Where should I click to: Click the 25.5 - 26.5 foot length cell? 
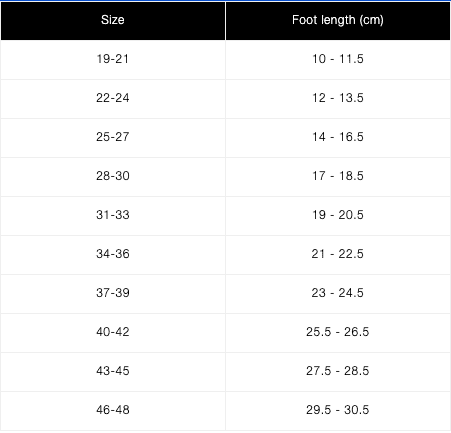pos(338,333)
